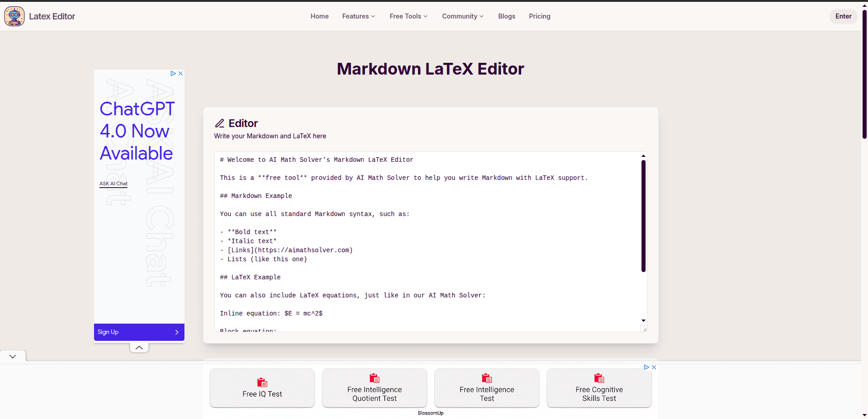Click the BlossomUp advertiser label
The image size is (868, 419).
[430, 413]
